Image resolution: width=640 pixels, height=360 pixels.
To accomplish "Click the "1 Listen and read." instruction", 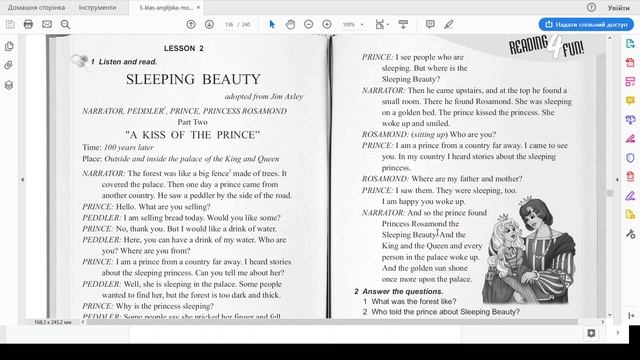I will (x=124, y=62).
